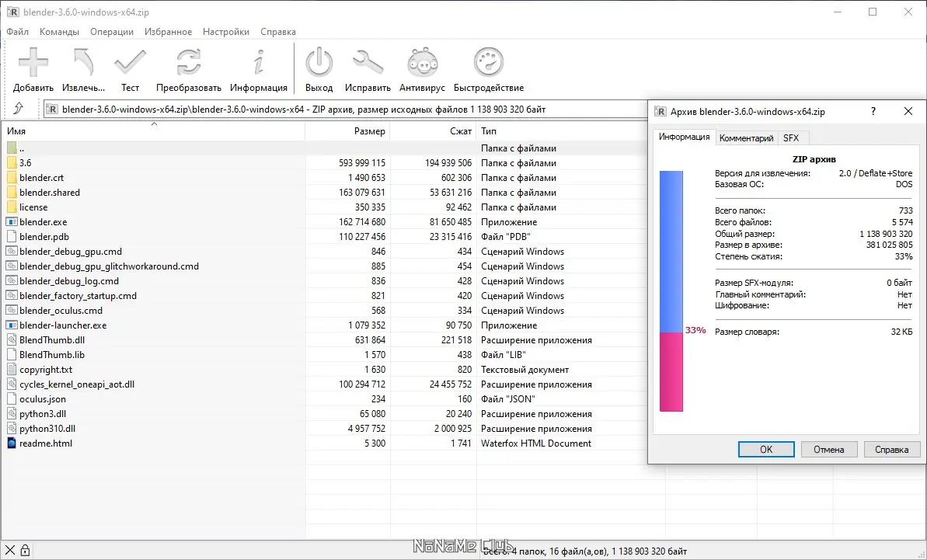The image size is (927, 560).
Task: Select the Исправить (Repair) wrench icon
Action: click(368, 62)
